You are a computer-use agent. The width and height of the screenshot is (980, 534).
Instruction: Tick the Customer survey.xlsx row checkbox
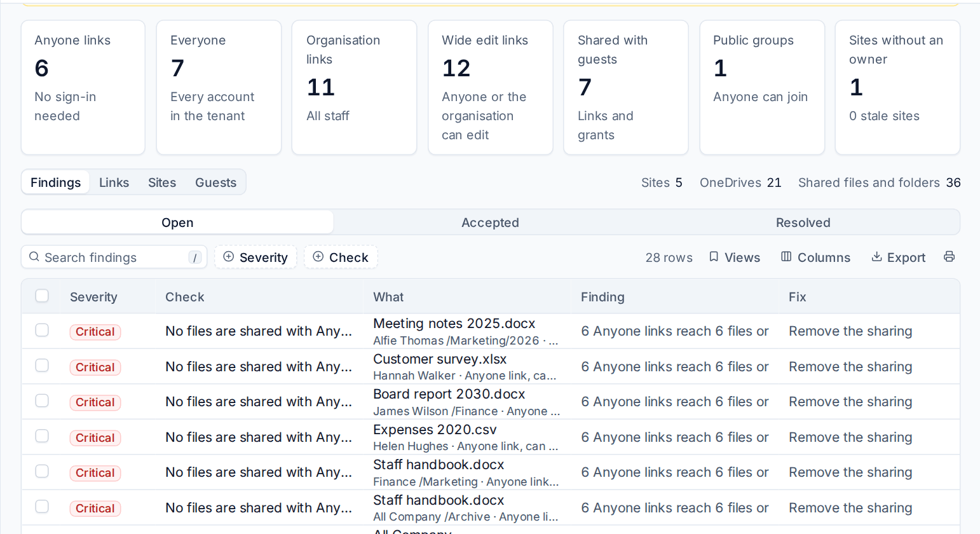coord(42,366)
